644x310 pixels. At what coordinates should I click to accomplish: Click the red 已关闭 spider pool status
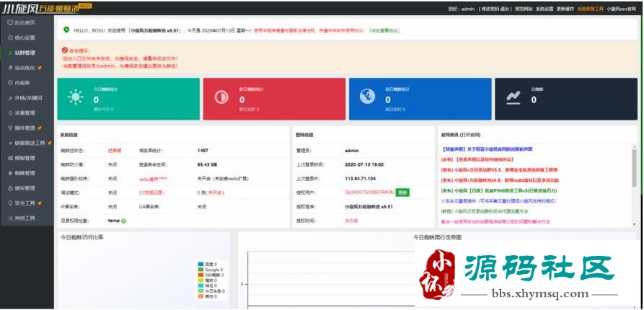coord(115,151)
